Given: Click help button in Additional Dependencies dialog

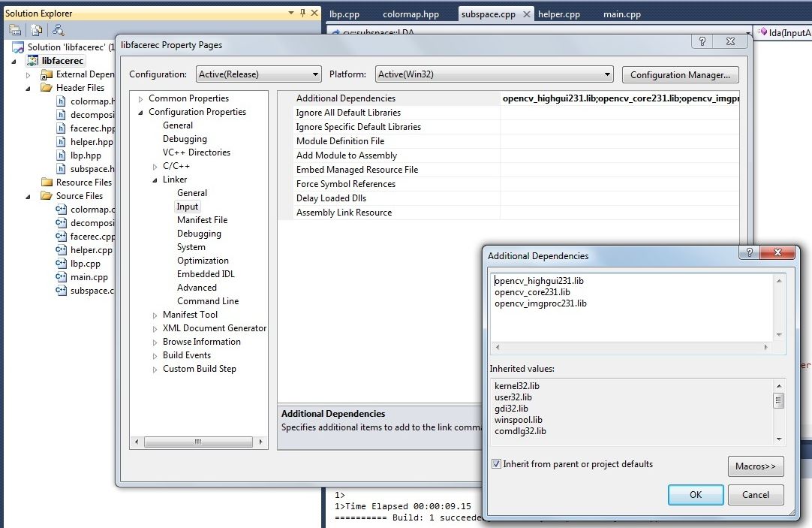Looking at the screenshot, I should (x=749, y=252).
